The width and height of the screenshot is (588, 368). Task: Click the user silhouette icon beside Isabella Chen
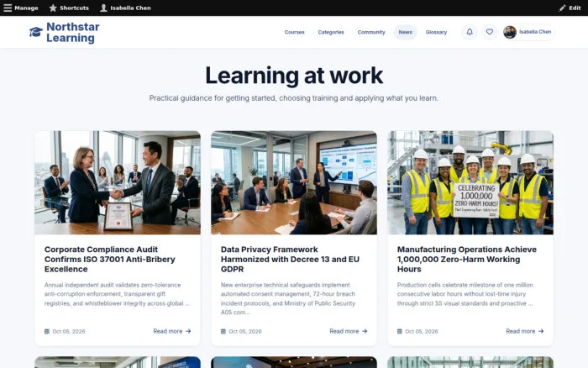(x=103, y=8)
